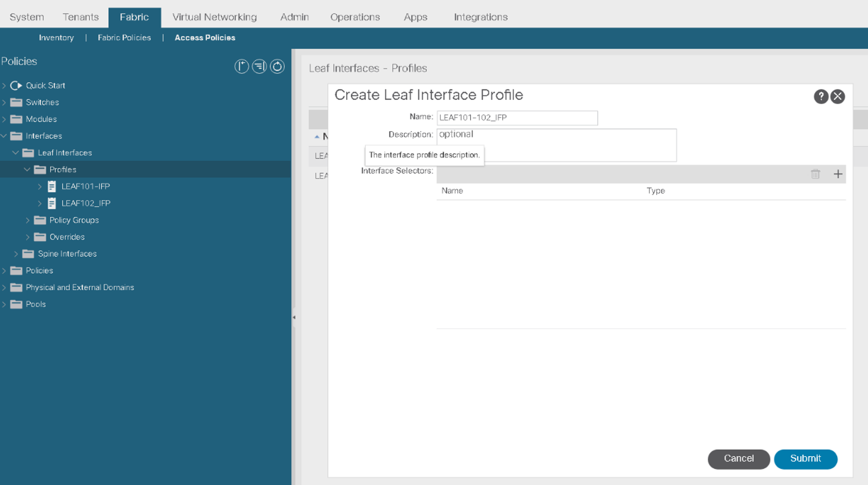
Task: Collapse the Profiles node
Action: click(27, 169)
